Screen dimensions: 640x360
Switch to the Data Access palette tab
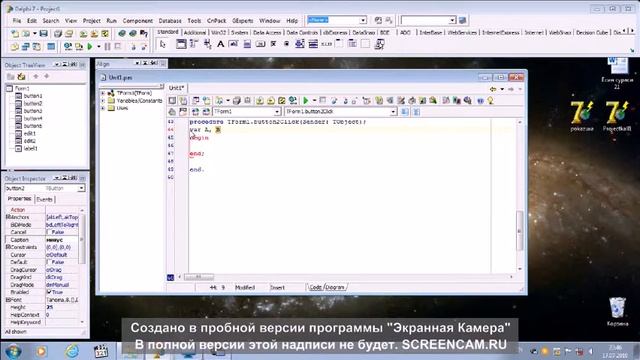point(267,32)
